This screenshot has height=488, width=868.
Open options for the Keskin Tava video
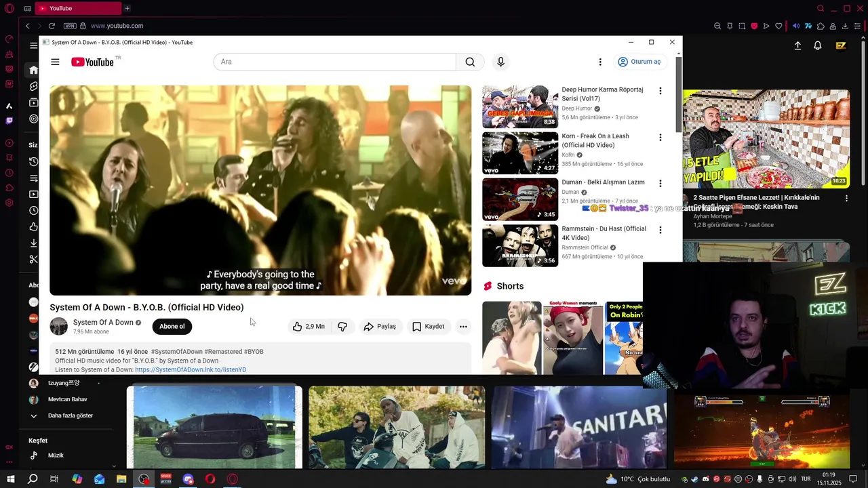click(x=846, y=199)
